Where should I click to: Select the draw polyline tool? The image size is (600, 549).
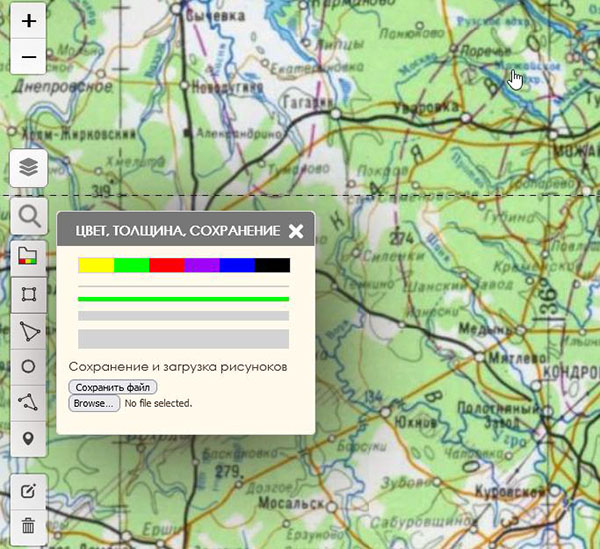point(28,402)
